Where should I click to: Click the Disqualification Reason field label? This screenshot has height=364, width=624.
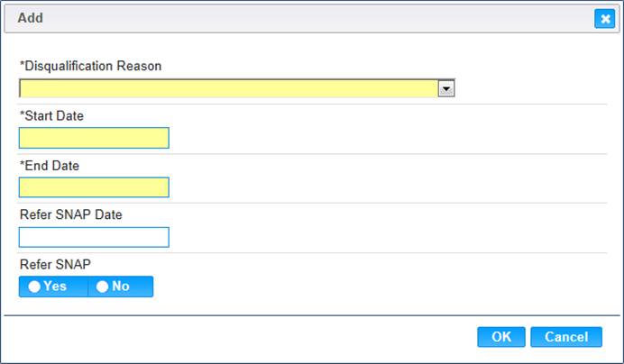tap(91, 66)
